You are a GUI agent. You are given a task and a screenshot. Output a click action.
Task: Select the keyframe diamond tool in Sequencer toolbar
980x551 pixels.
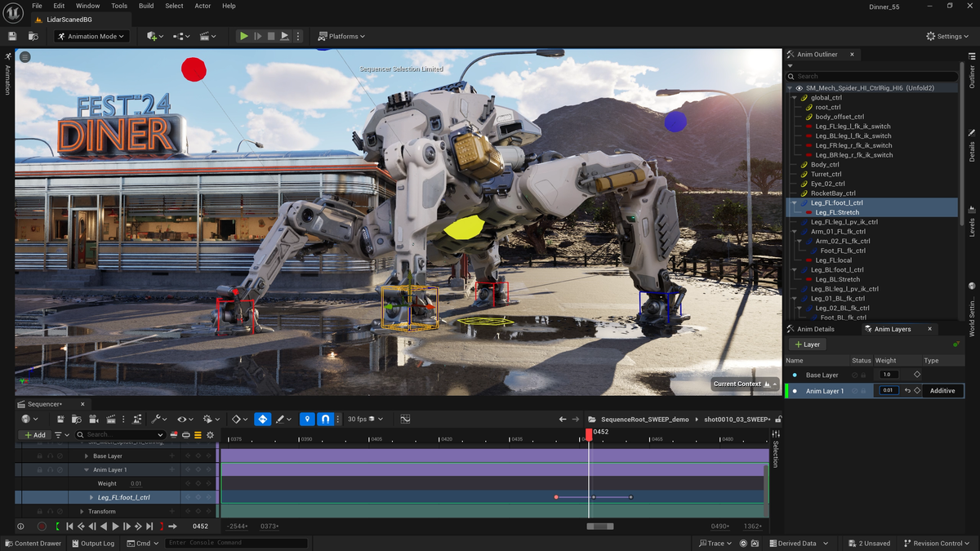click(x=237, y=418)
